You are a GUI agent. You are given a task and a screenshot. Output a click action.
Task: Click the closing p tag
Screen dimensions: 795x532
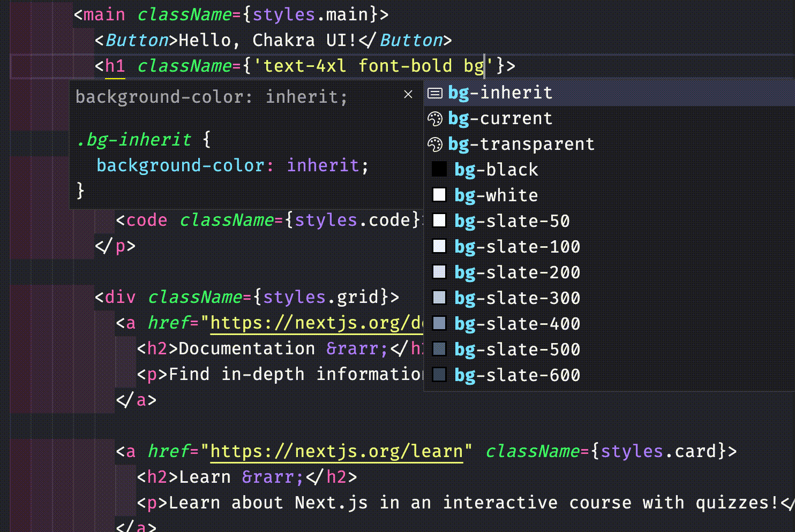tap(115, 246)
